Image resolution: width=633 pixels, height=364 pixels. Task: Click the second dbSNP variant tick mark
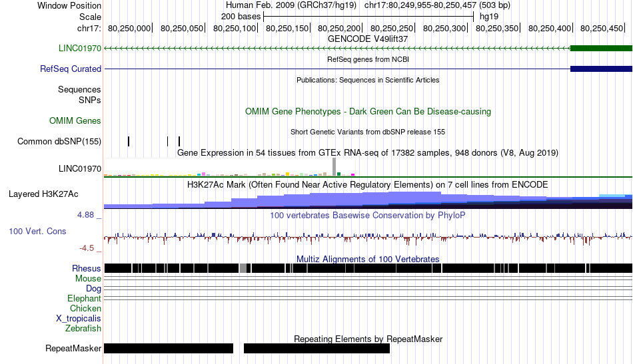[x=167, y=141]
